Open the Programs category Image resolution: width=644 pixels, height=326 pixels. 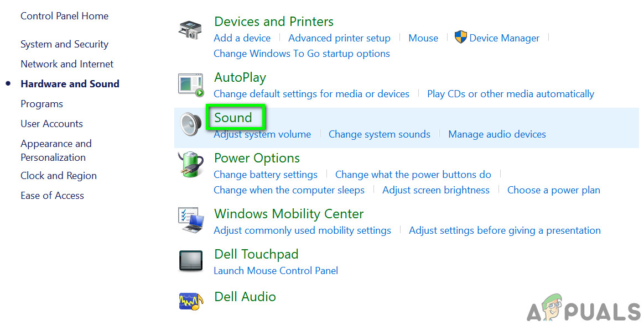[41, 104]
